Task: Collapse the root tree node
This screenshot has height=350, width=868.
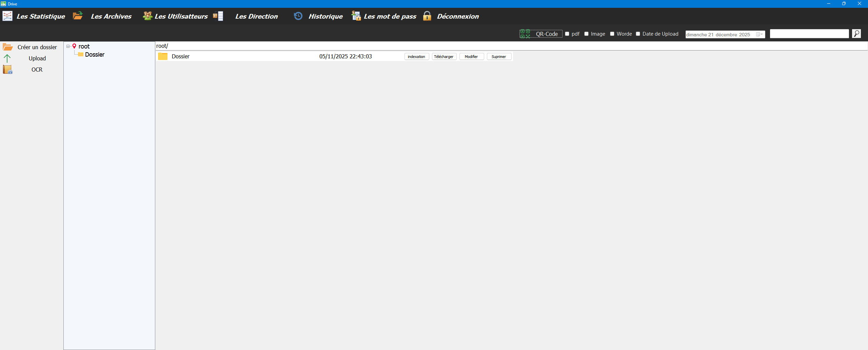Action: pos(68,46)
